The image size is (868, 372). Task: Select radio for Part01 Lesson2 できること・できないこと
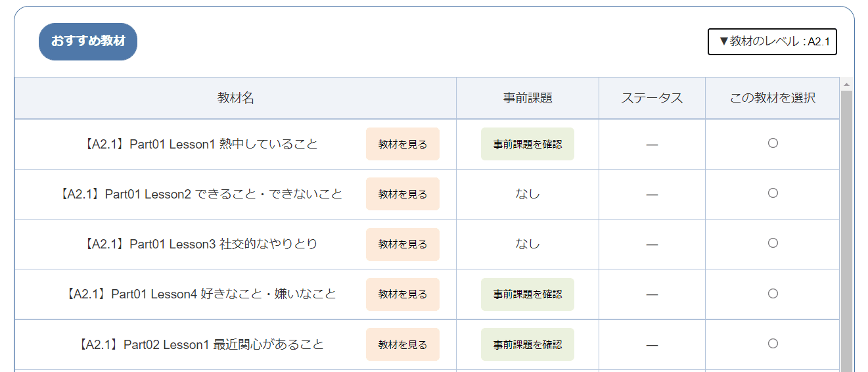pyautogui.click(x=773, y=193)
